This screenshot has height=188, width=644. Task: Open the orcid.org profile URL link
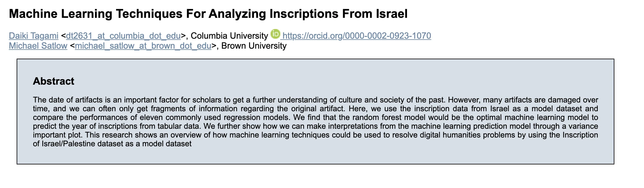[356, 36]
